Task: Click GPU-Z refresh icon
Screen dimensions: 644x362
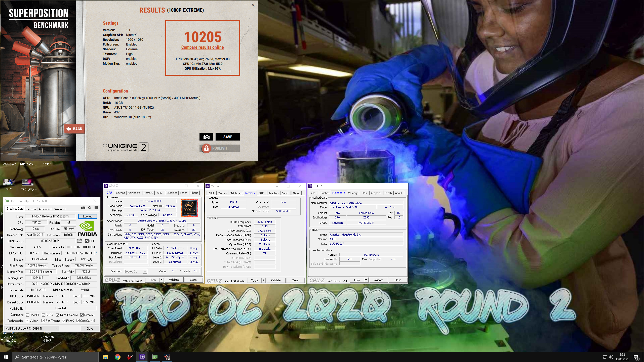Action: [x=90, y=208]
